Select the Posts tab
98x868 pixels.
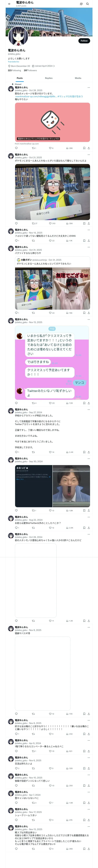point(20,78)
